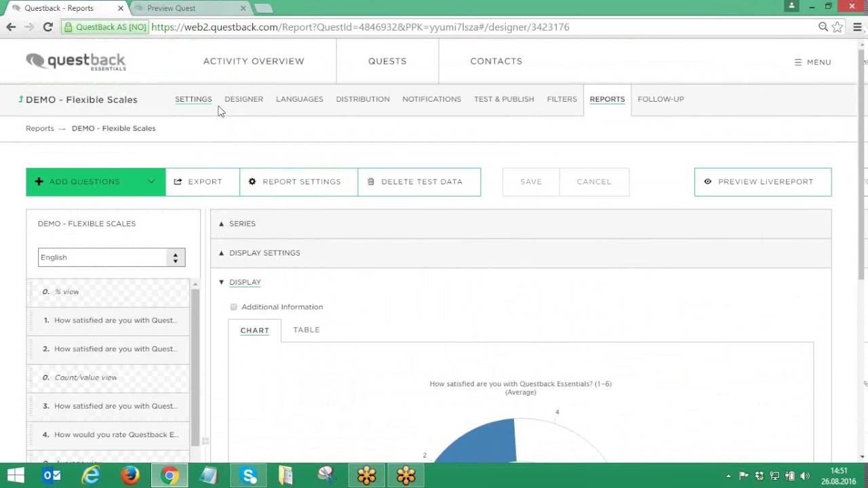Reload the page in the browser

(x=47, y=27)
